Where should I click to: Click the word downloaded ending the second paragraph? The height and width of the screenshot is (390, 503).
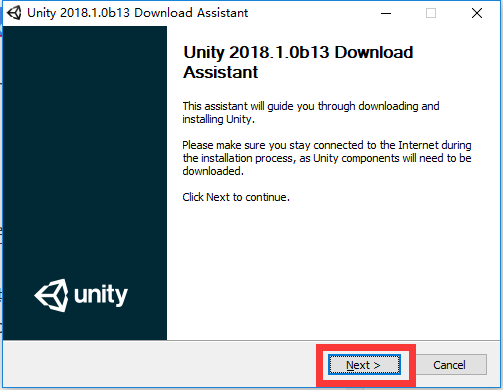[213, 171]
